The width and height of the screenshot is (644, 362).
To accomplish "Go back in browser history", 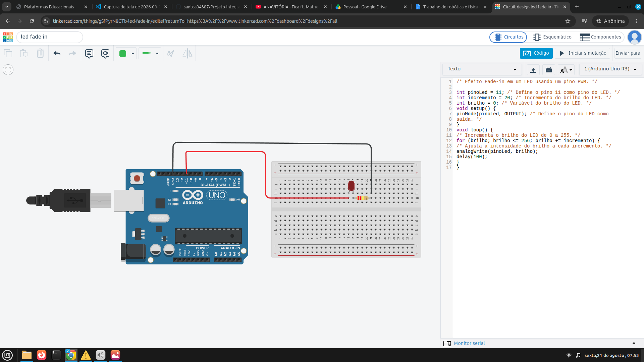I will tap(8, 21).
